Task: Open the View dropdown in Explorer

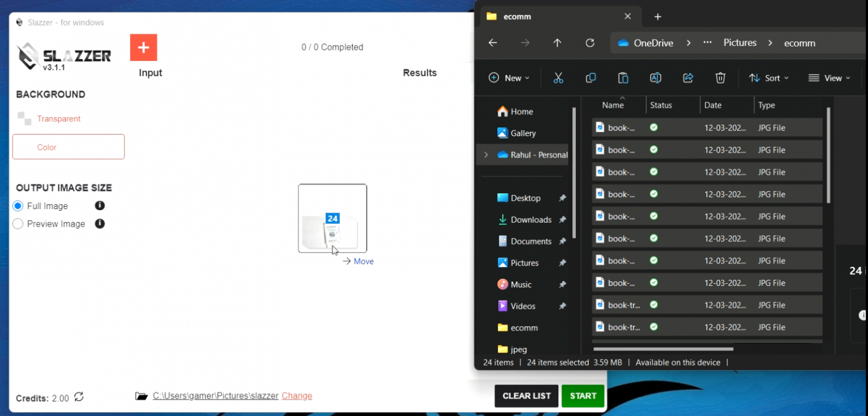Action: tap(829, 77)
